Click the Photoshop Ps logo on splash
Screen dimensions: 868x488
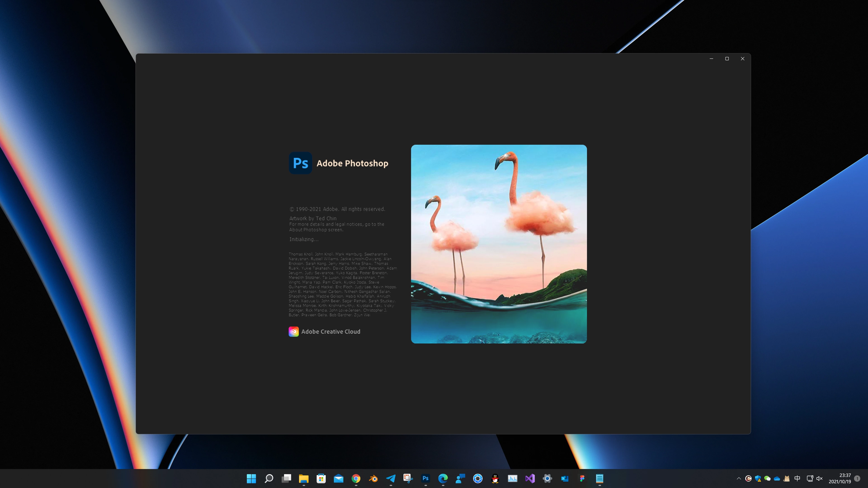point(300,163)
